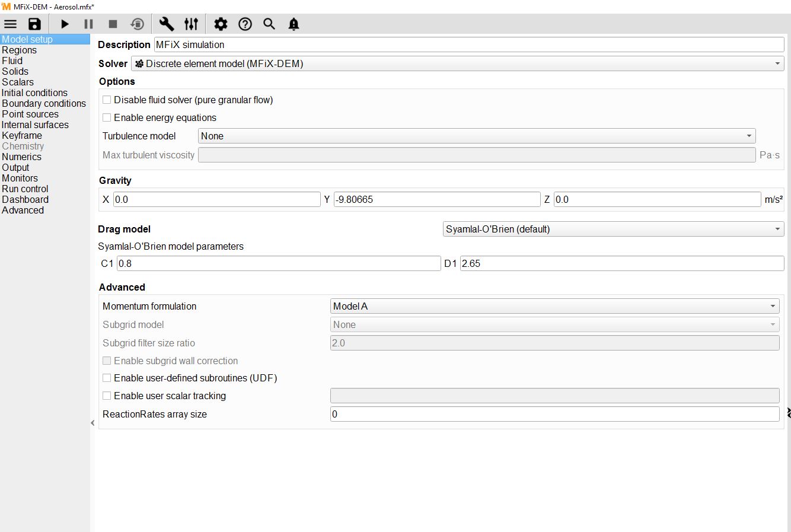Viewport: 791px width, 532px height.
Task: Click the Description text field
Action: 469,44
